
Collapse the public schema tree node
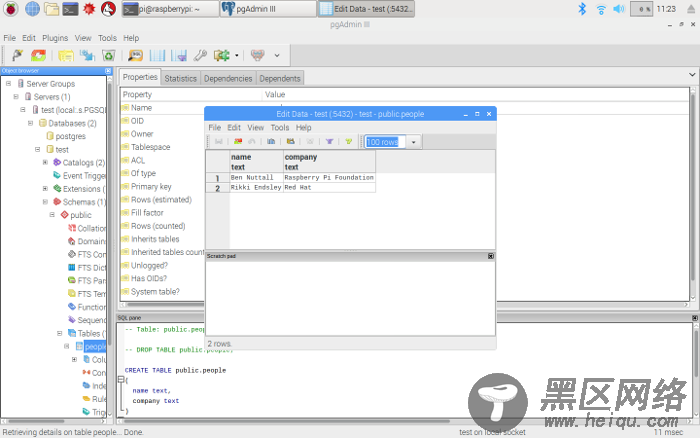tap(52, 215)
